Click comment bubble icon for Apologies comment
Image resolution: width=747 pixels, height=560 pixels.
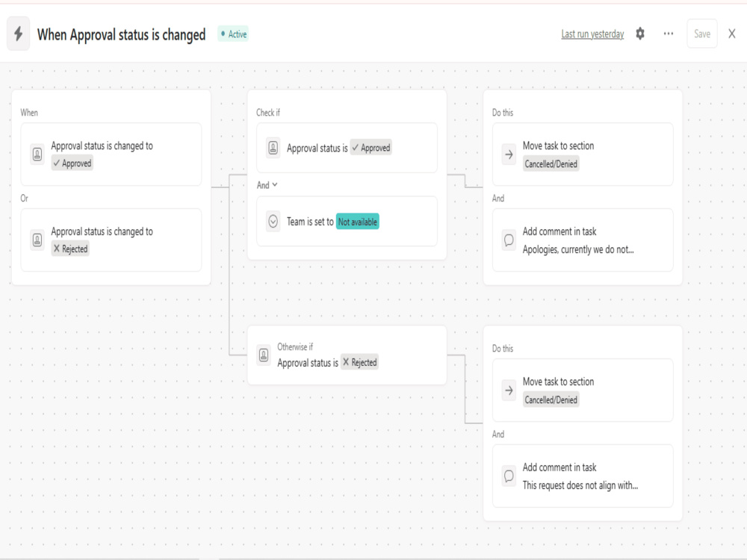509,240
